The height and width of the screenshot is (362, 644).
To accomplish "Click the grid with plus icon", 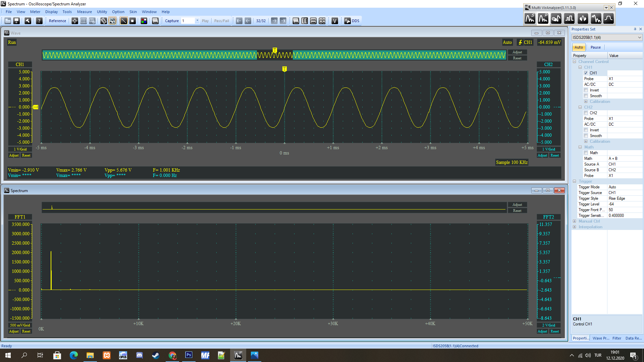I will click(x=92, y=21).
